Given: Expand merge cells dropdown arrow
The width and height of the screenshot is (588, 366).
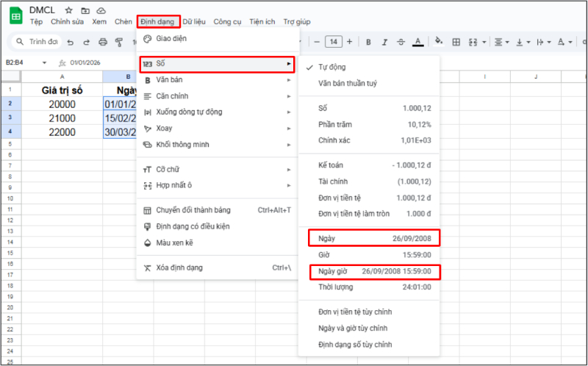Looking at the screenshot, I should click(484, 42).
